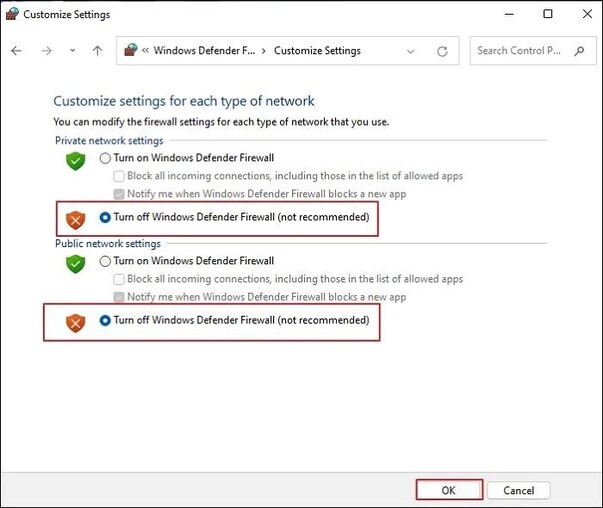Click the Back navigation arrow

point(16,51)
